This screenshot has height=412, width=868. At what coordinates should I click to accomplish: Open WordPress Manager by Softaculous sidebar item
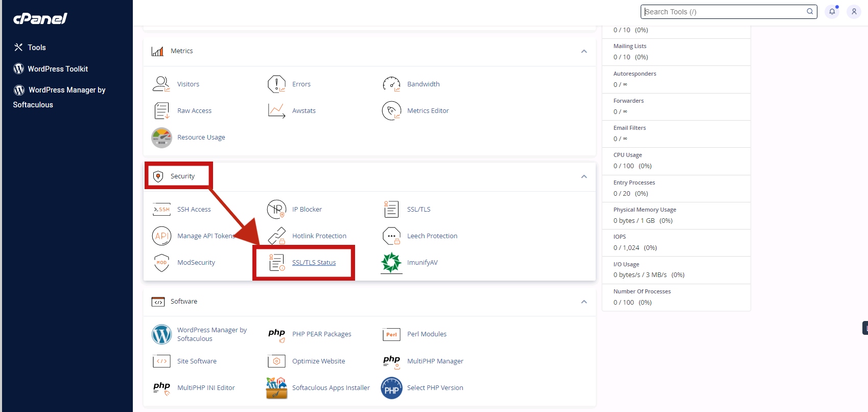click(59, 97)
